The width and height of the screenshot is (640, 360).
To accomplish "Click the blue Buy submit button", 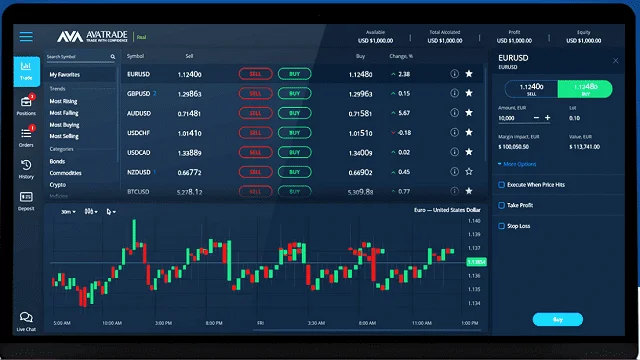I will coord(558,319).
